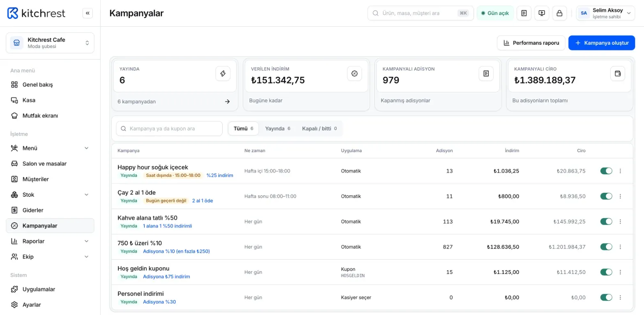
Task: Open Mutfak ekranı from the sidebar
Action: click(x=50, y=116)
